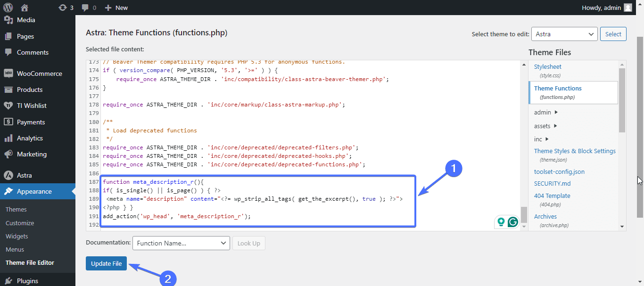Select Theme File Editor submenu item
This screenshot has width=644, height=286.
point(30,262)
